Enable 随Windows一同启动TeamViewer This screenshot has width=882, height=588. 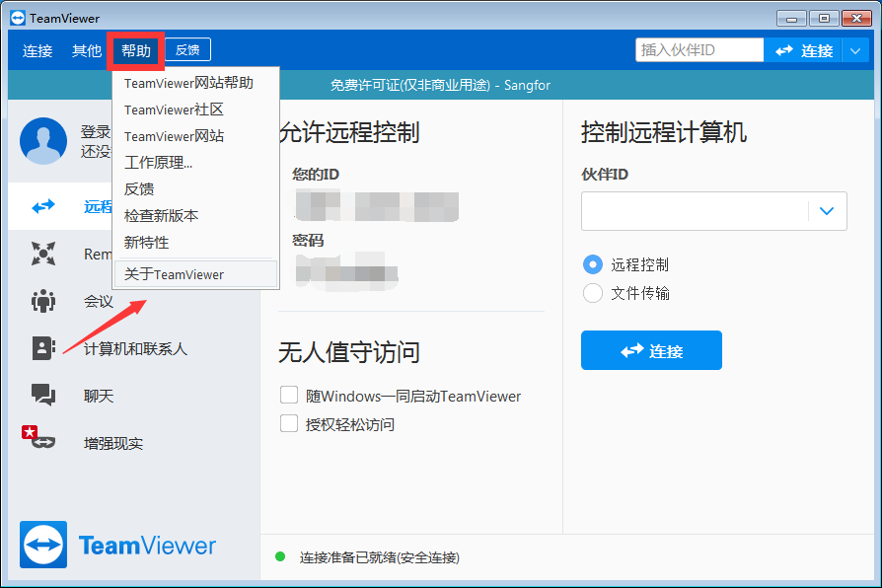tap(291, 395)
